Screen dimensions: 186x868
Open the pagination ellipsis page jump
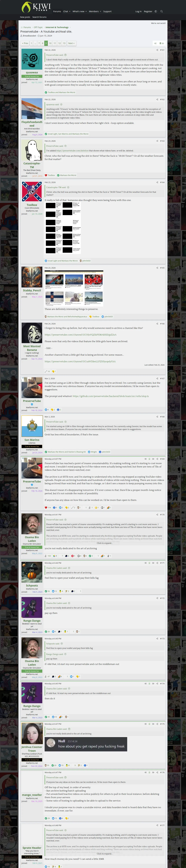tap(35, 43)
